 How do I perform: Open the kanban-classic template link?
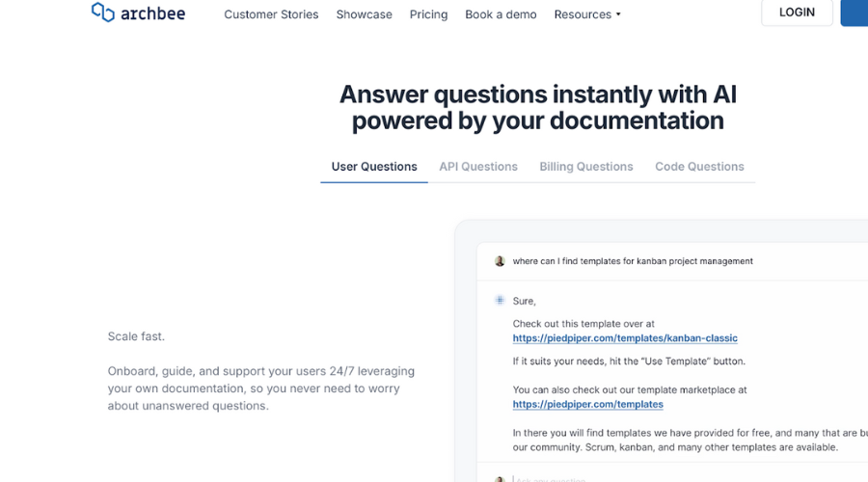point(625,338)
